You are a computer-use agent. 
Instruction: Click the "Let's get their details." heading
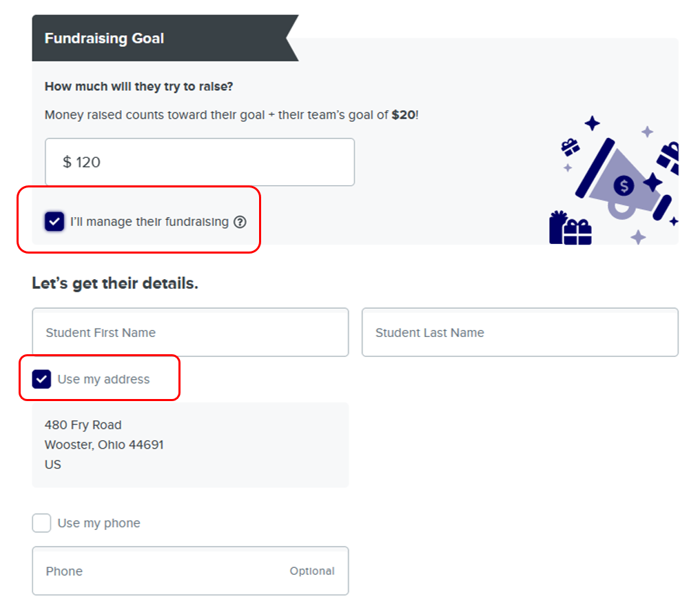[115, 283]
